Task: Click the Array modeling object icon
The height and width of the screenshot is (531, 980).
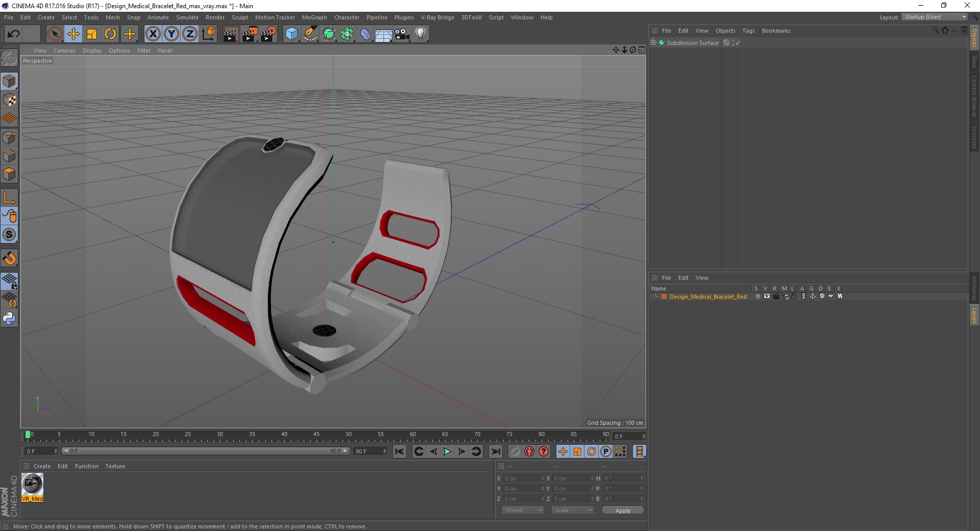Action: 347,34
